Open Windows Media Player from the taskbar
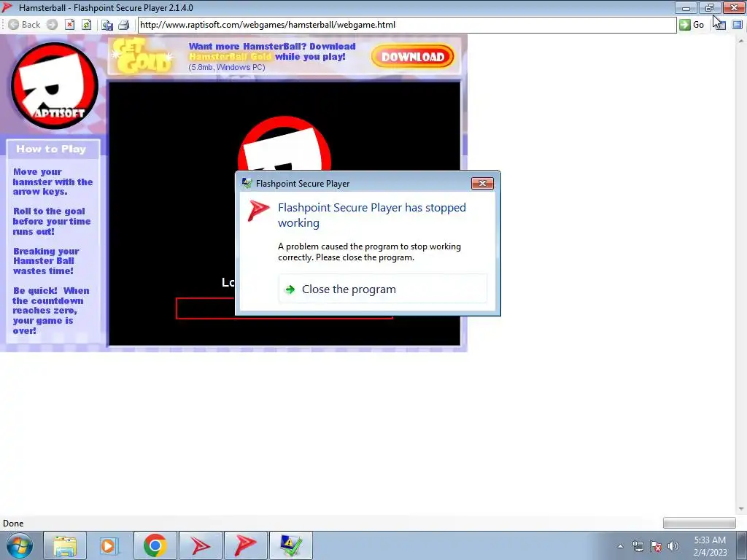Image resolution: width=747 pixels, height=560 pixels. click(109, 545)
